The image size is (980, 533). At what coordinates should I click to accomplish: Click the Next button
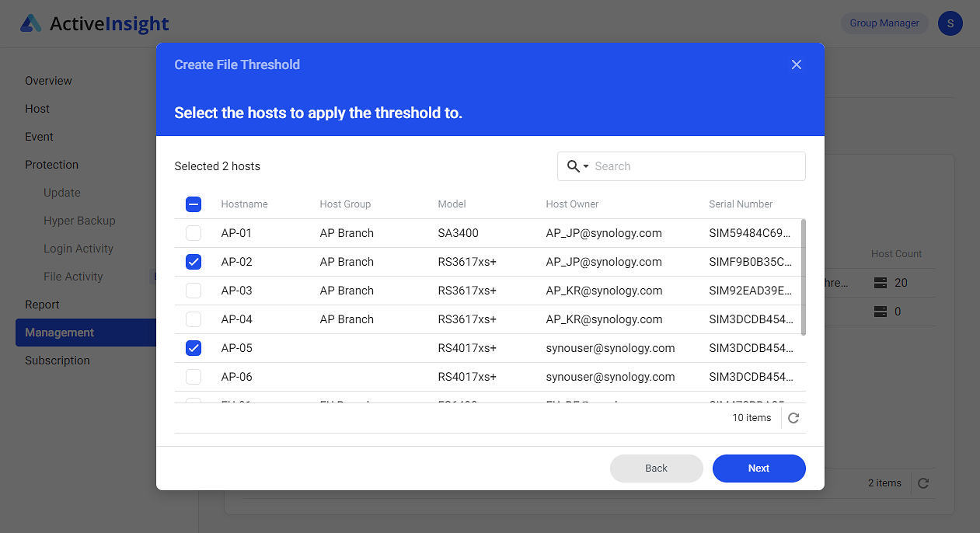coord(759,468)
